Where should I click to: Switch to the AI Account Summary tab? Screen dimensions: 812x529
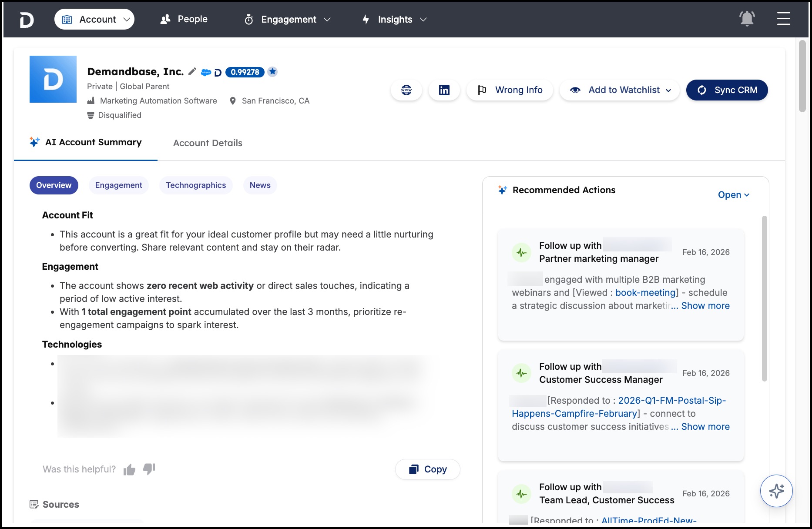point(86,142)
